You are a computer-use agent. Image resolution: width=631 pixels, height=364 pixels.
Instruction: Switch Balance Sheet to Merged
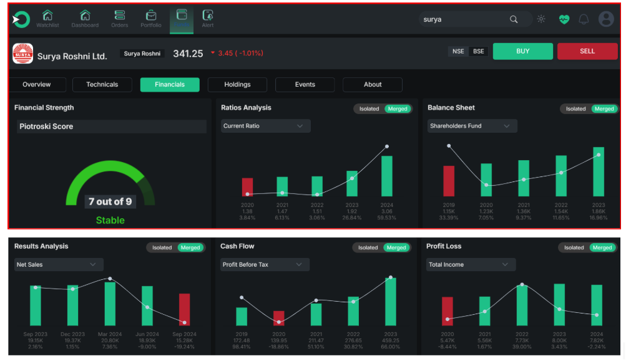click(x=604, y=109)
